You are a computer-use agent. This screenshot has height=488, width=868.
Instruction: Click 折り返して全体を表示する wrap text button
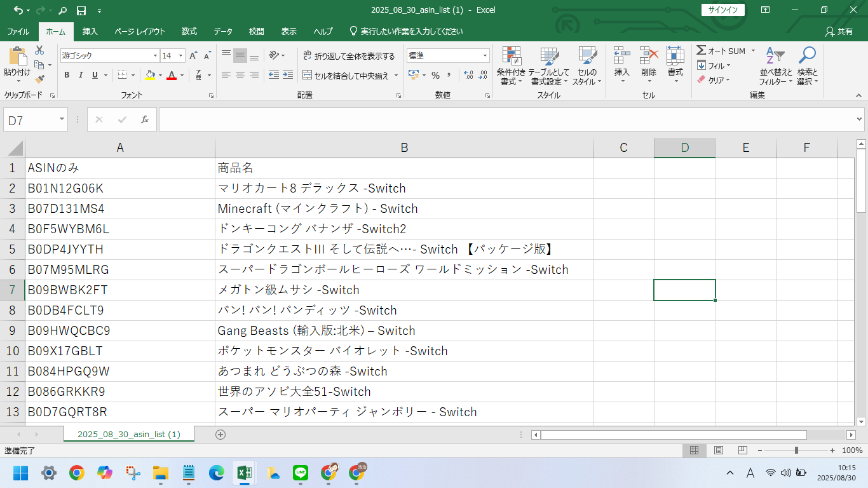349,56
